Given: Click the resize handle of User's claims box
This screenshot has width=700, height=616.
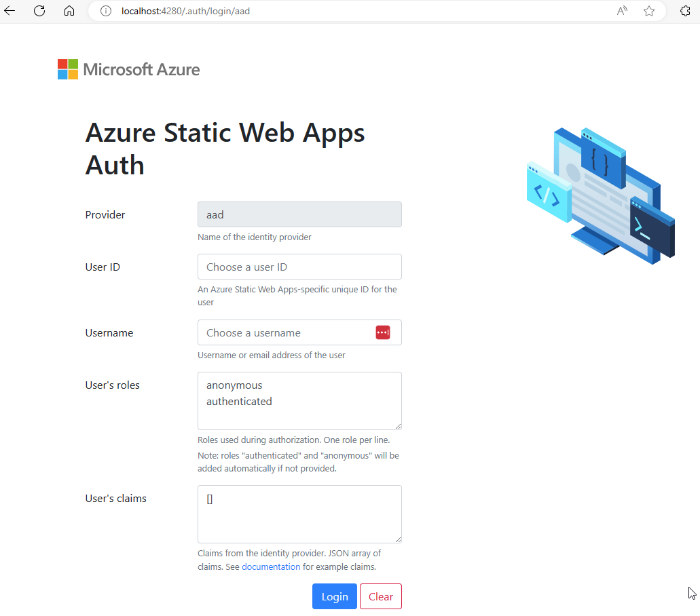Looking at the screenshot, I should click(398, 539).
